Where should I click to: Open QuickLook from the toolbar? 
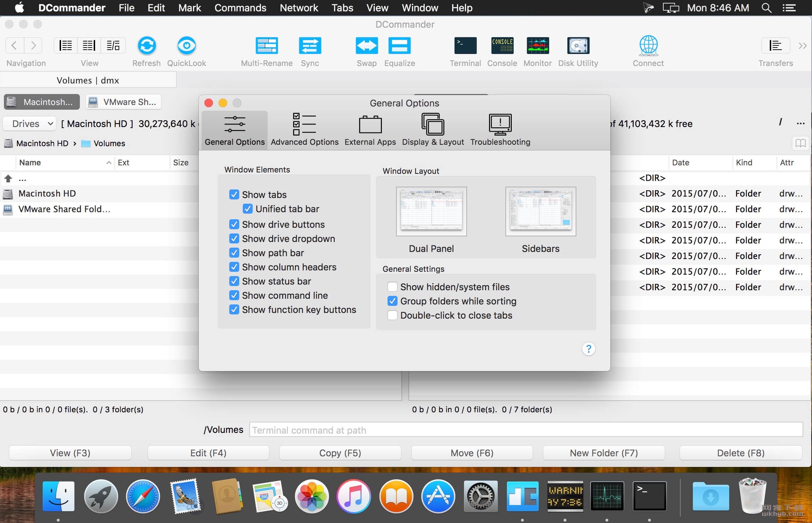pyautogui.click(x=186, y=46)
